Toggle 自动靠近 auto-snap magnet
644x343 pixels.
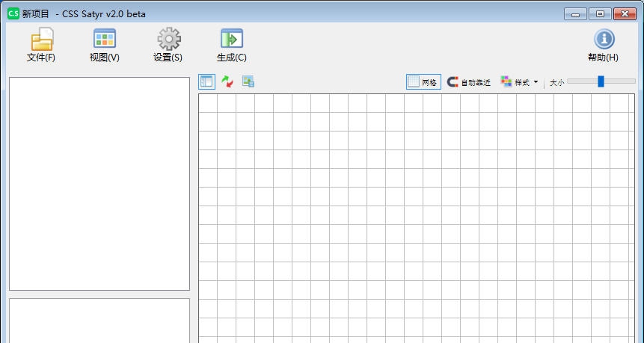469,82
